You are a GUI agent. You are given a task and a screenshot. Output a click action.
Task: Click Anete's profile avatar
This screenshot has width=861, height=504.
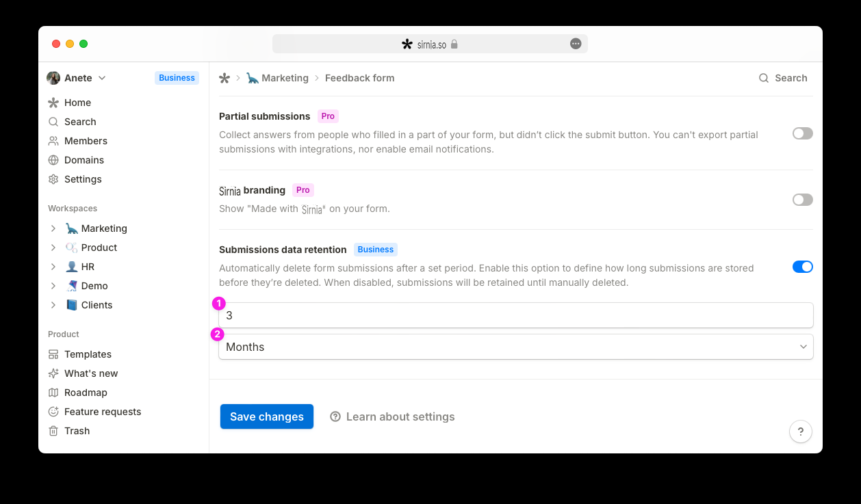point(53,78)
